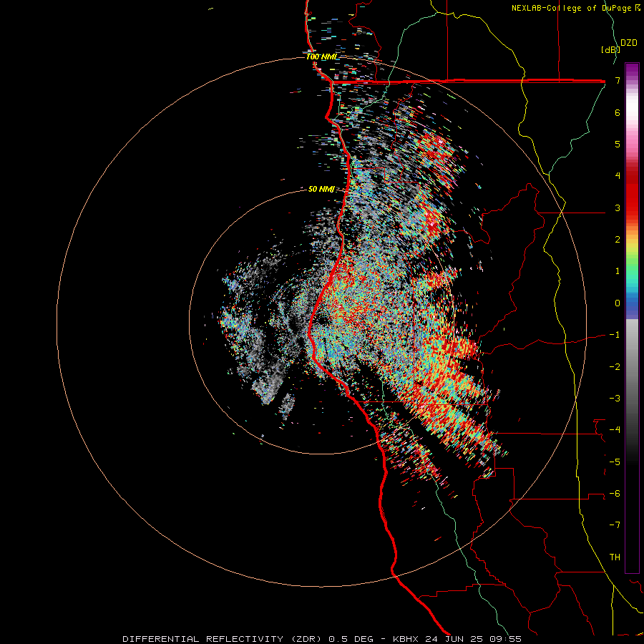Click the yellow-green band of the color bar

632,250
